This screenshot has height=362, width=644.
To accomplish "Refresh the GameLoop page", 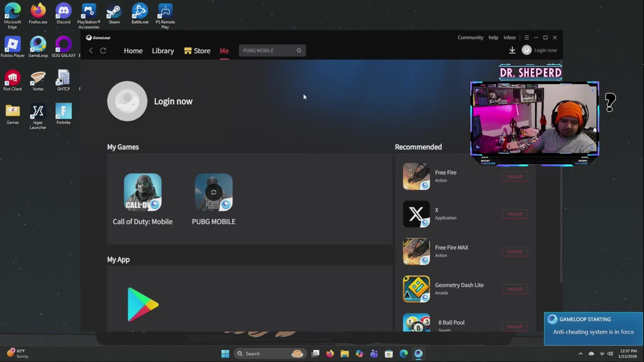I will point(103,50).
